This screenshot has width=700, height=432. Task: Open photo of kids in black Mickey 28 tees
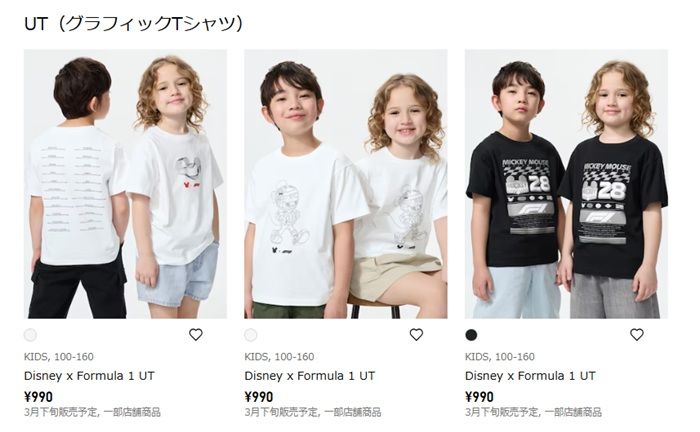point(566,184)
